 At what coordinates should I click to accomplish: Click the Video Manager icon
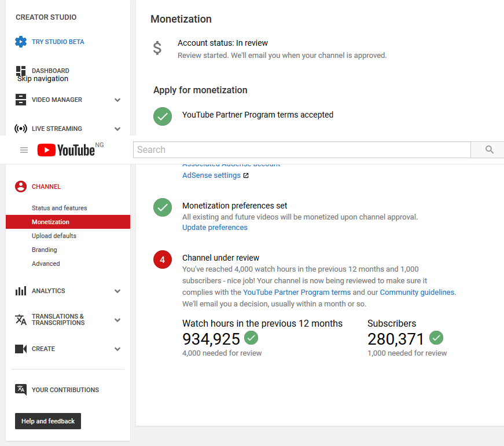(x=21, y=100)
